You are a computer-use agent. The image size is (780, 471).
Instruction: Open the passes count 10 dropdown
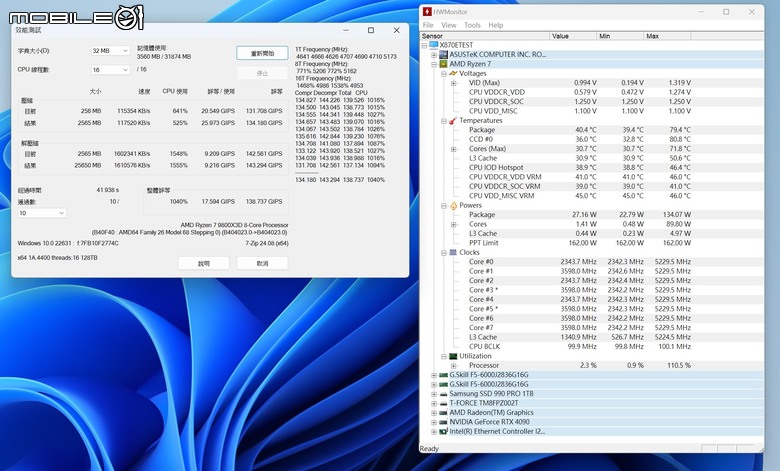click(x=42, y=213)
